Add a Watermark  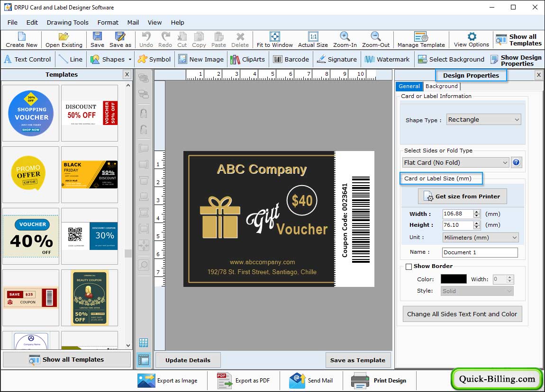387,59
